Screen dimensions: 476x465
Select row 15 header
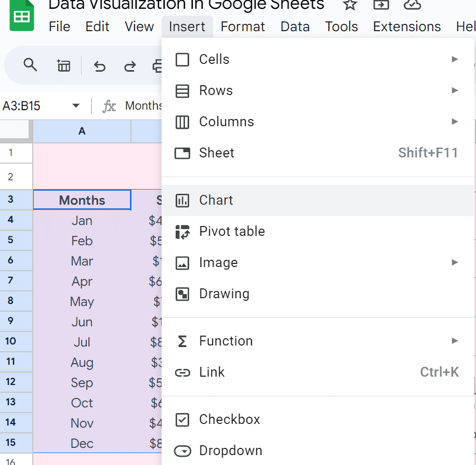(x=16, y=443)
